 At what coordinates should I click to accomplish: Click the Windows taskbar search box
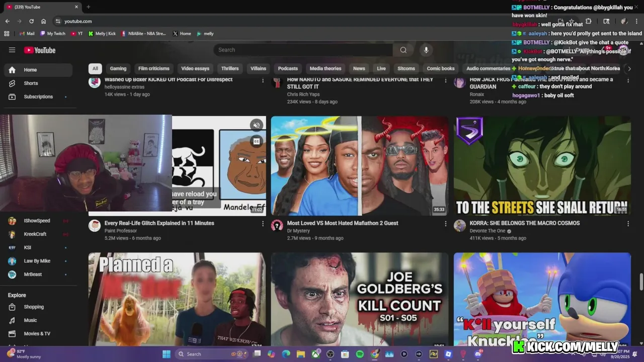(211, 354)
